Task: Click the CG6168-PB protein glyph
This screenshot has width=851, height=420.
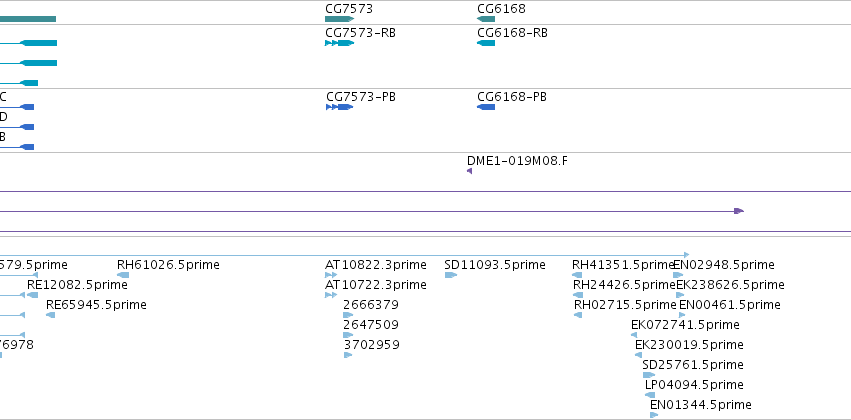Action: [486, 107]
